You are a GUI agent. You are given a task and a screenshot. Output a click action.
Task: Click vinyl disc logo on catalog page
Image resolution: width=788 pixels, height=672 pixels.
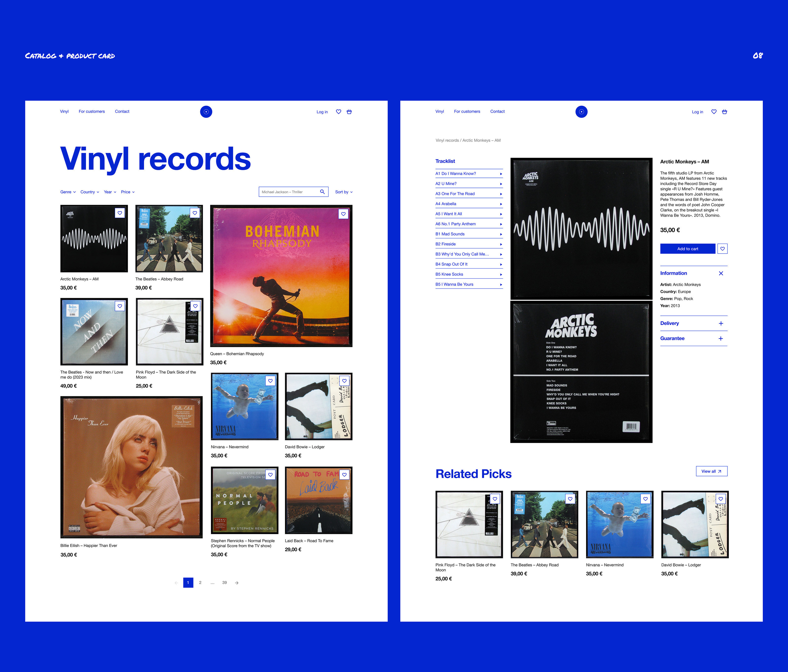(206, 112)
